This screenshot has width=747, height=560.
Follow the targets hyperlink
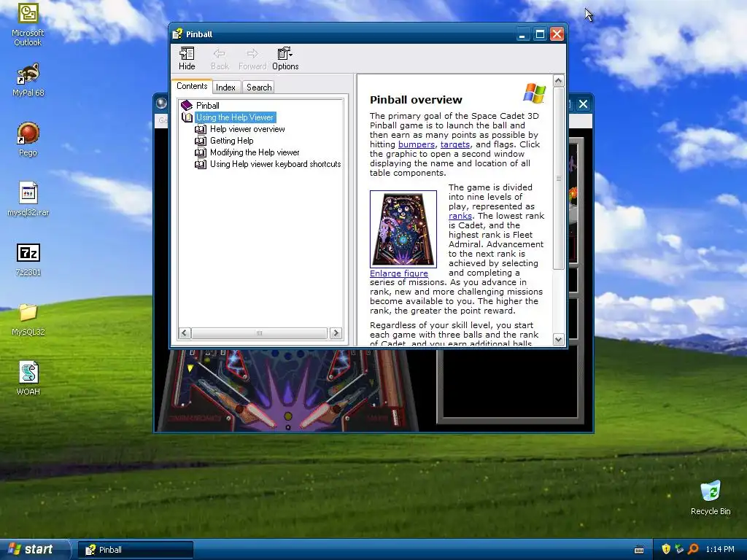[455, 144]
